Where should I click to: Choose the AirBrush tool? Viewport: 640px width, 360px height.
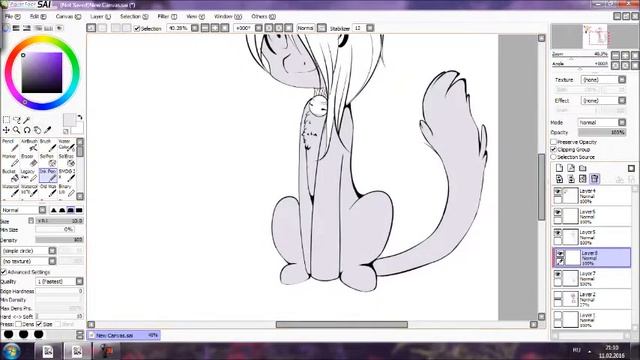[x=29, y=145]
